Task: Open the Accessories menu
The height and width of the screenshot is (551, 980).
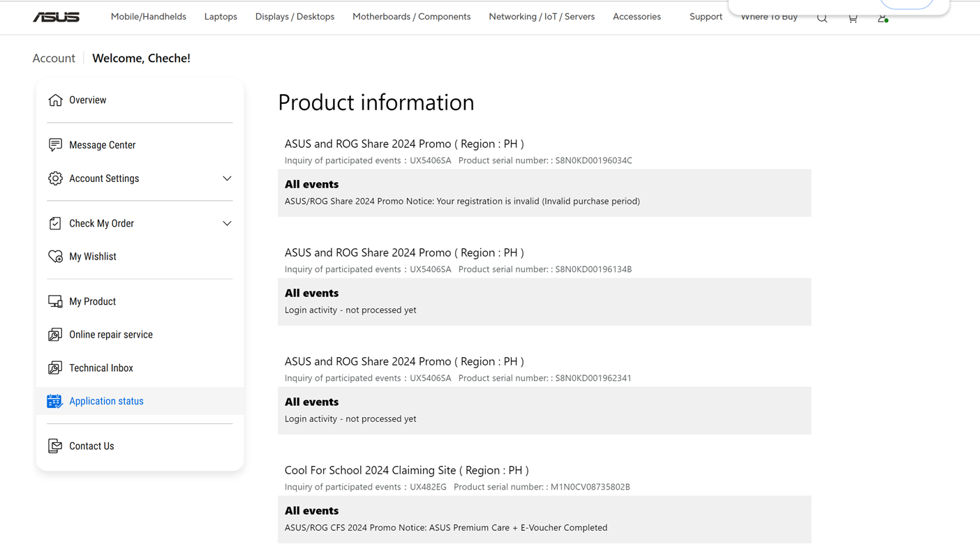Action: (x=637, y=17)
